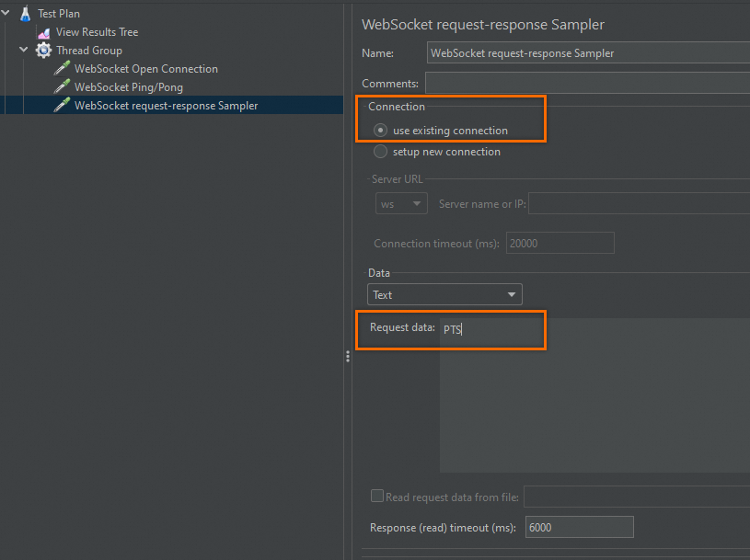Select WebSocket Open Connection tree item
The image size is (750, 560).
pos(145,69)
